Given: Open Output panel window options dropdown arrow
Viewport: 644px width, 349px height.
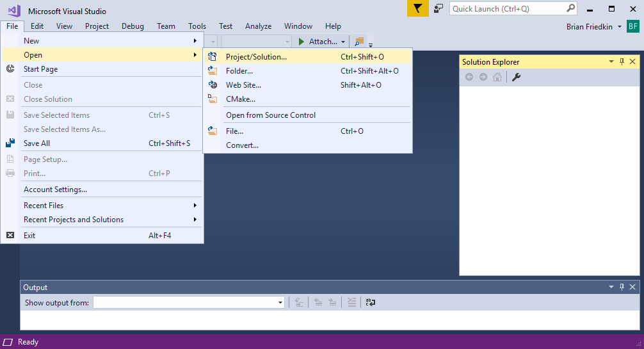Looking at the screenshot, I should [x=611, y=287].
